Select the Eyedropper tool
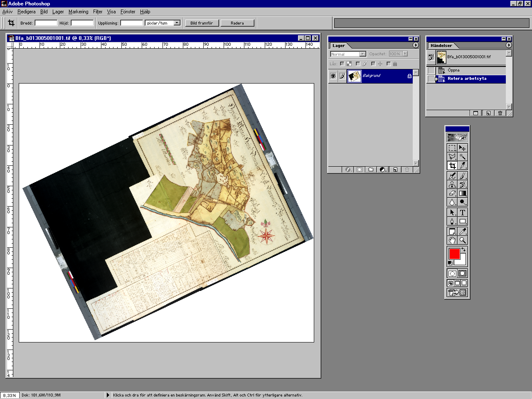 coord(463,232)
